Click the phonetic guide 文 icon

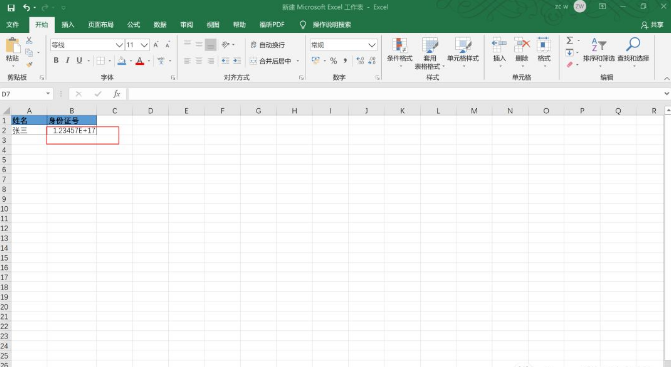pyautogui.click(x=161, y=61)
